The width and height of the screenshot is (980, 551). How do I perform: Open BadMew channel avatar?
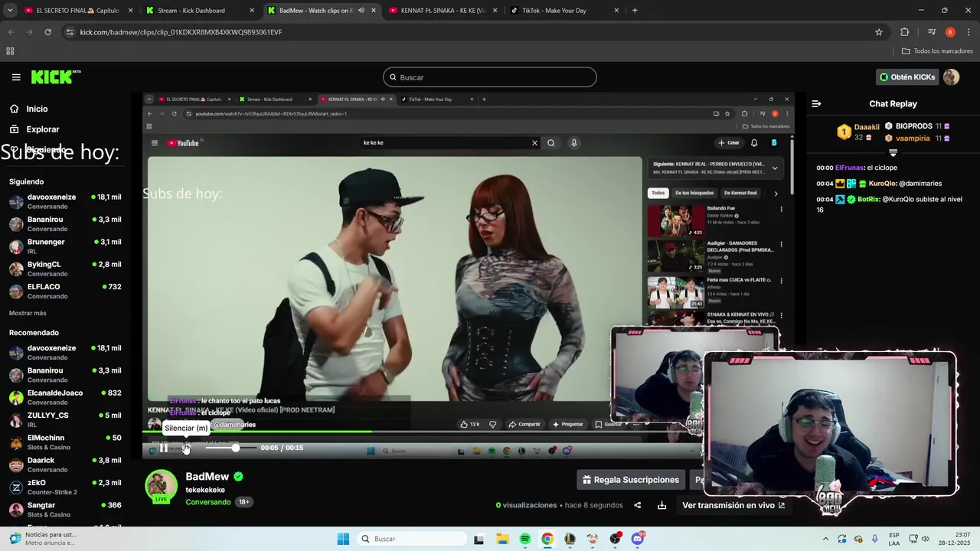161,487
